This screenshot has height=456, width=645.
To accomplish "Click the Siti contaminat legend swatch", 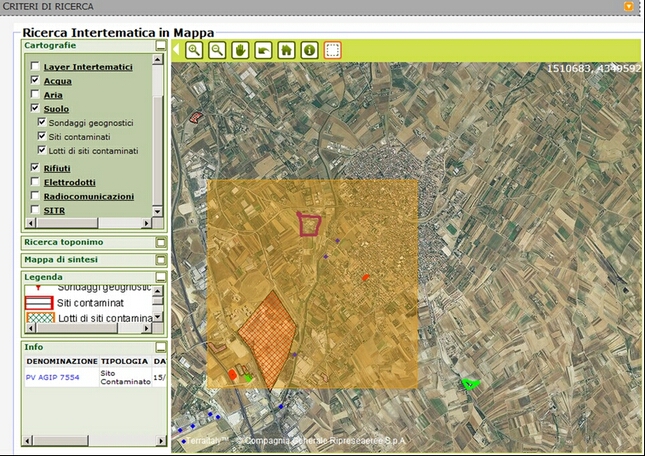I will (39, 303).
